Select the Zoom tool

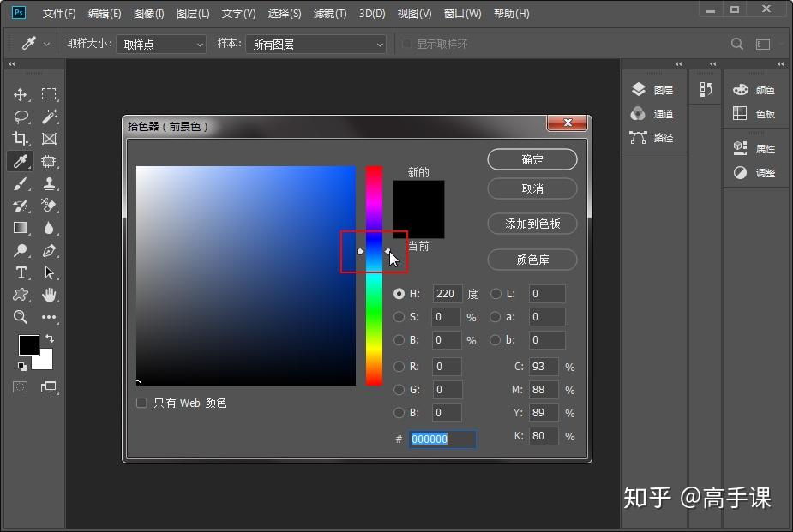point(21,317)
